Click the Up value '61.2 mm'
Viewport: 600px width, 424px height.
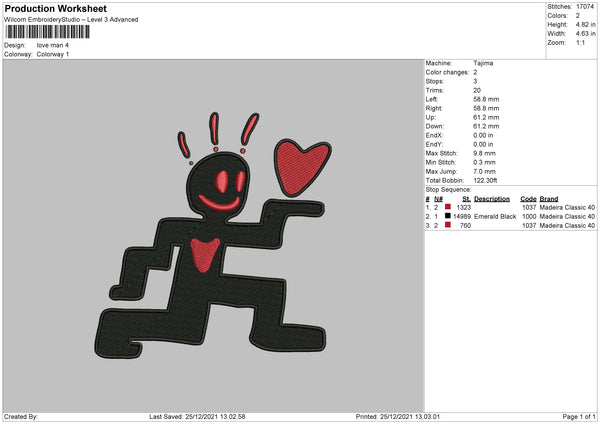pos(486,117)
